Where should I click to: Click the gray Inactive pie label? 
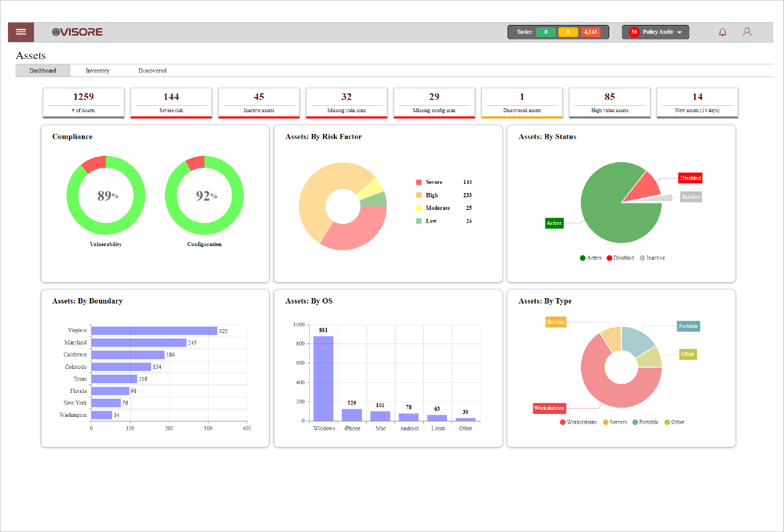[x=691, y=197]
